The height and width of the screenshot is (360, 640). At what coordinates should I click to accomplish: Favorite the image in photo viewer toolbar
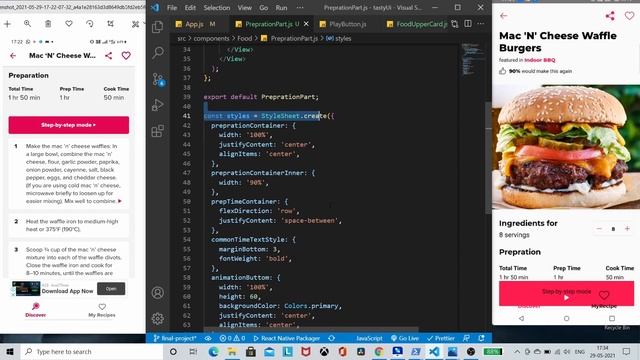coord(69,24)
